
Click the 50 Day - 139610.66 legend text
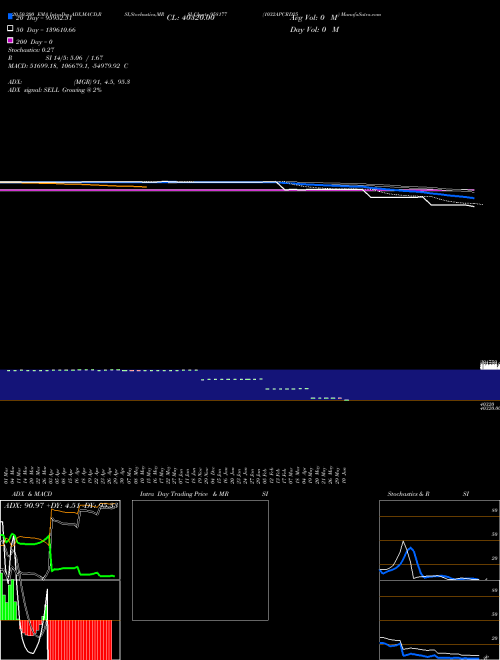tap(46, 30)
